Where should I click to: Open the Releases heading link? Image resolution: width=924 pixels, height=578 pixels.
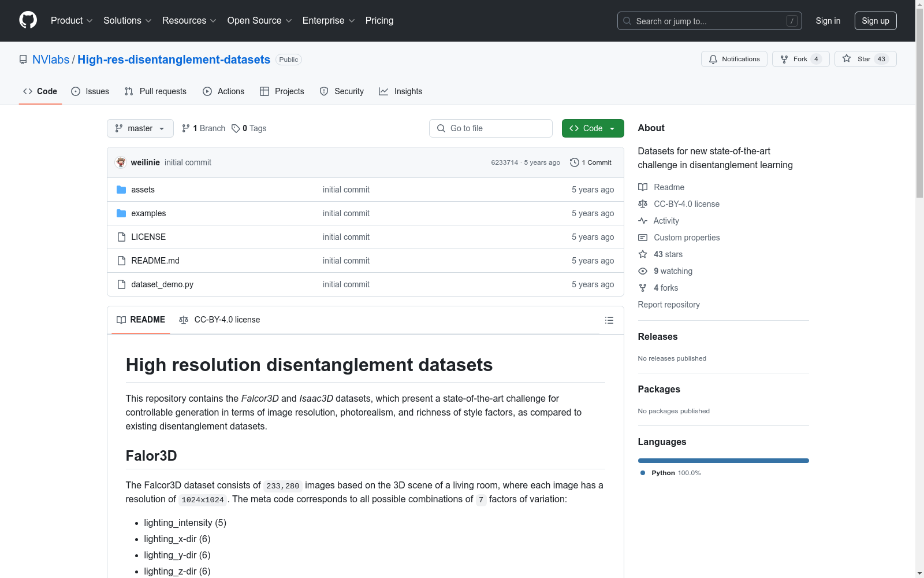658,336
